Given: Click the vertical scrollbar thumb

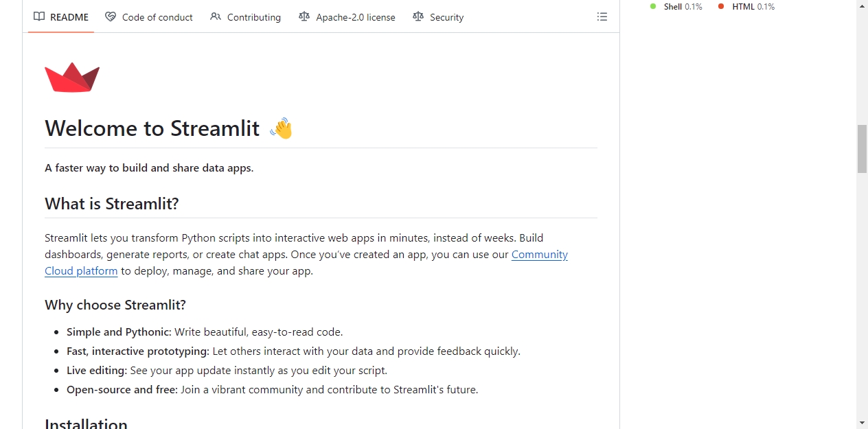Looking at the screenshot, I should 863,149.
